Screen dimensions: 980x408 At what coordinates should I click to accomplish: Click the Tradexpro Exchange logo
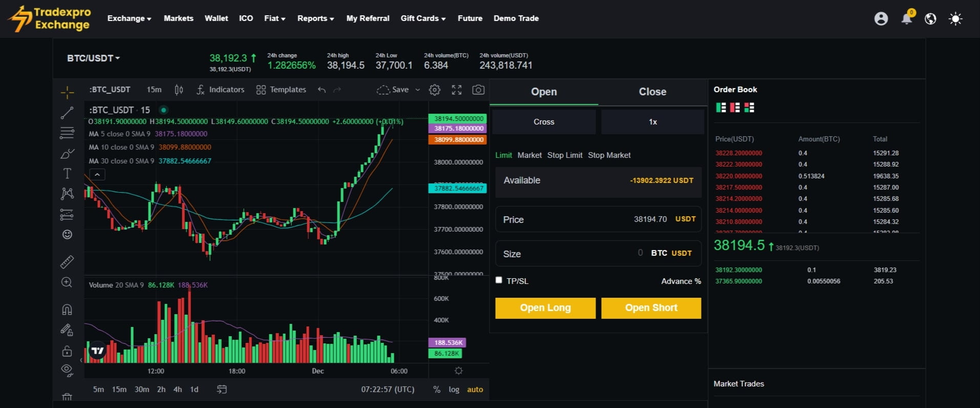coord(50,19)
